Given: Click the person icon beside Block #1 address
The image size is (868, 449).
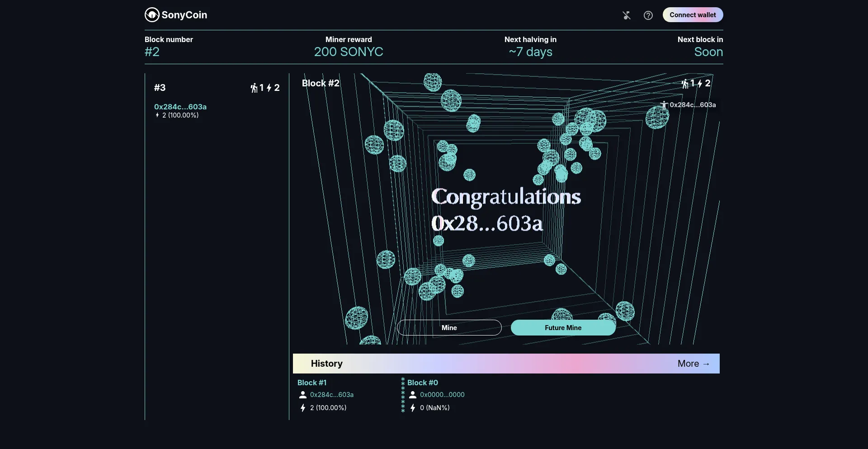Looking at the screenshot, I should (303, 395).
